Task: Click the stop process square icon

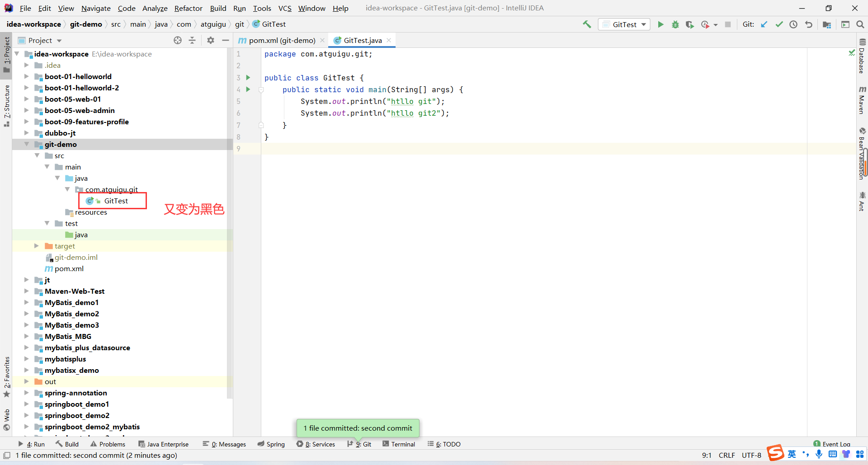Action: coord(728,24)
